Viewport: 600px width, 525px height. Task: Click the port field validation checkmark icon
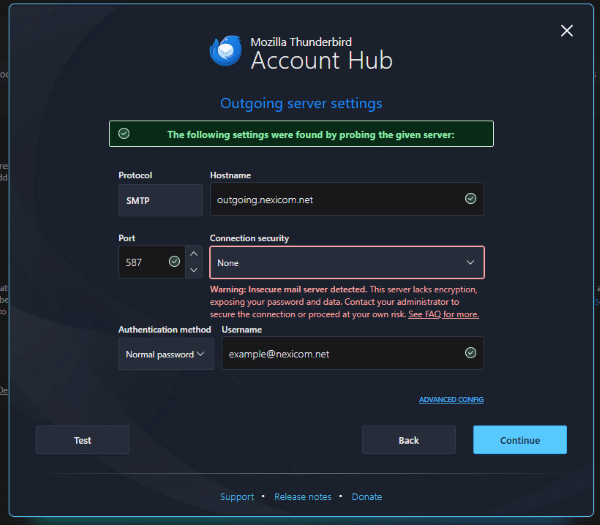click(x=174, y=262)
